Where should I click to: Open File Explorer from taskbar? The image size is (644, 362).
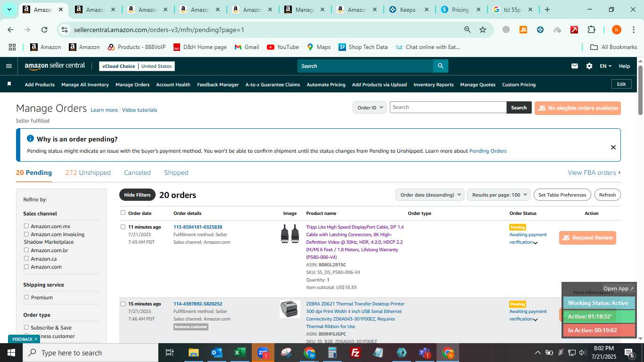pos(193,353)
